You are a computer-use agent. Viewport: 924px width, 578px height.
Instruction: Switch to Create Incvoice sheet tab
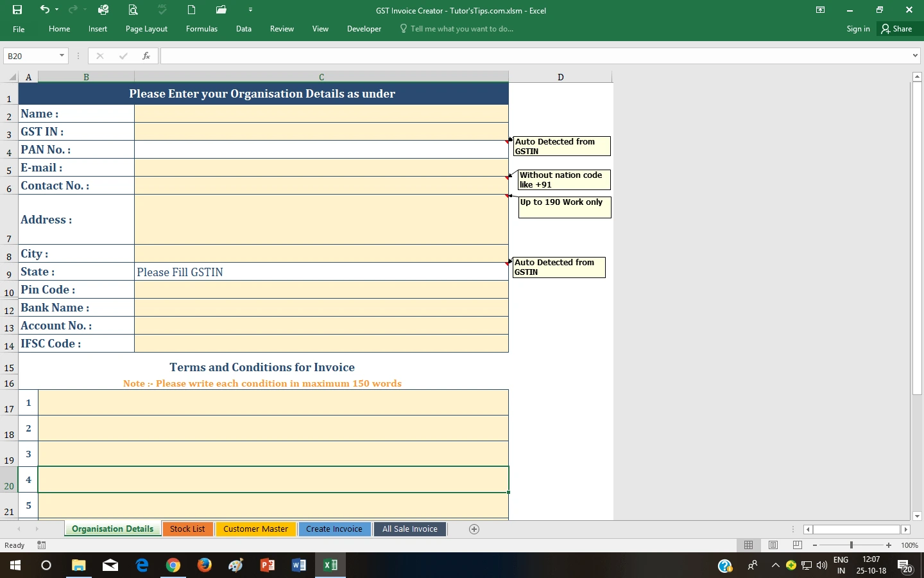point(334,529)
